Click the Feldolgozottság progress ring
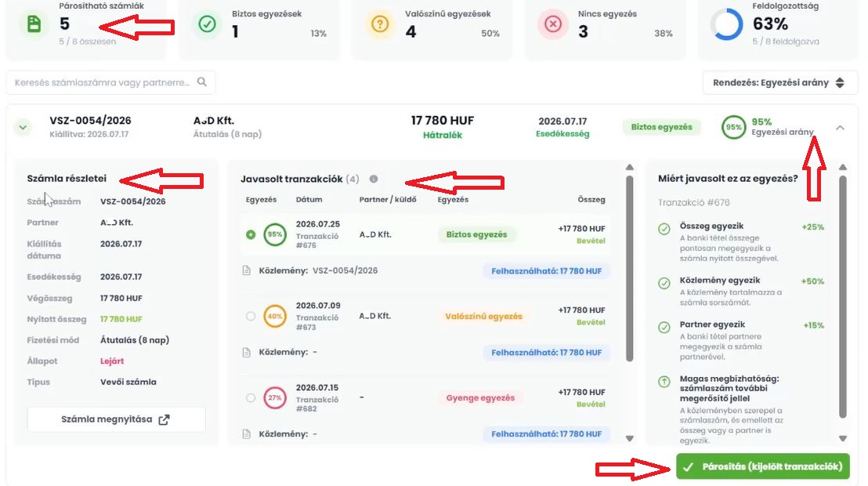Viewport: 868px width, 486px height. [x=726, y=24]
